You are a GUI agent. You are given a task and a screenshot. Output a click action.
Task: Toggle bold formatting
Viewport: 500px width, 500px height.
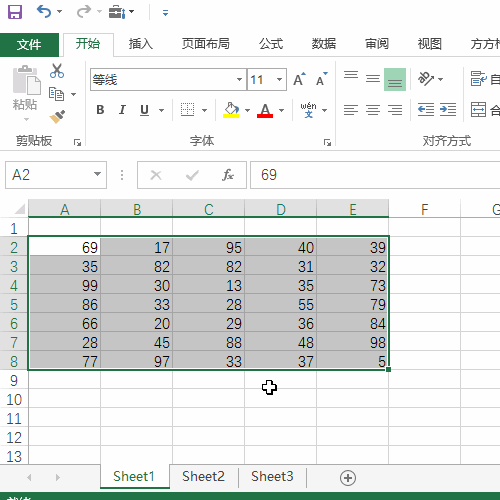pos(100,110)
